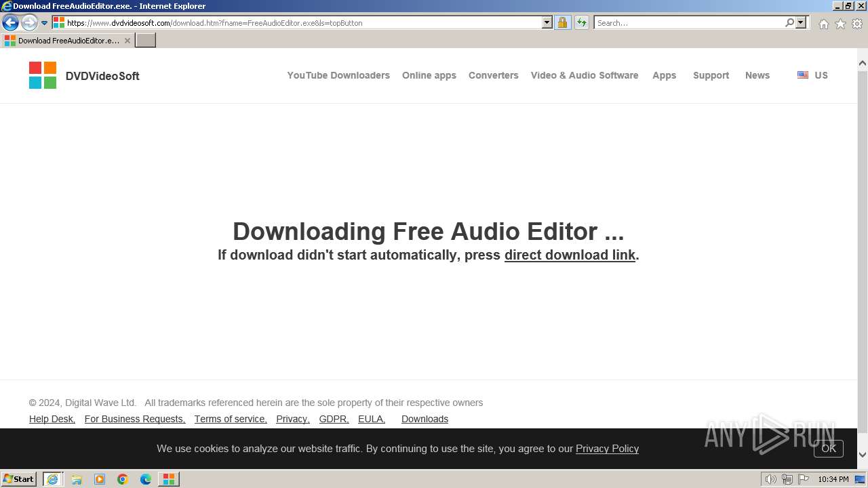Open YouTube Downloaders menu
868x488 pixels.
(x=338, y=75)
